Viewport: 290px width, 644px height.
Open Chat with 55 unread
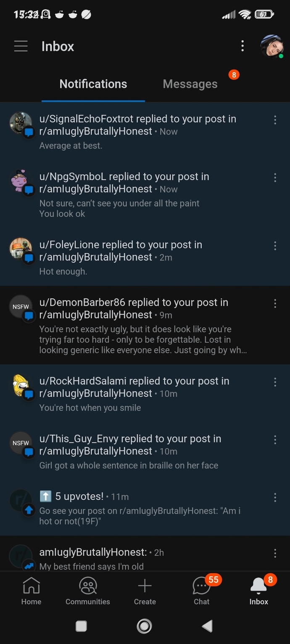pyautogui.click(x=202, y=590)
